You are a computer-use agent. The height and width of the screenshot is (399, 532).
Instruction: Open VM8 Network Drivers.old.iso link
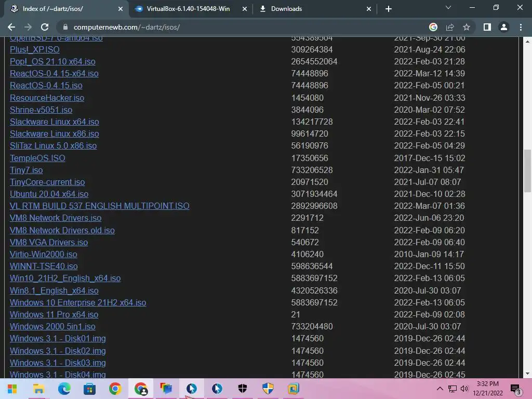62,230
